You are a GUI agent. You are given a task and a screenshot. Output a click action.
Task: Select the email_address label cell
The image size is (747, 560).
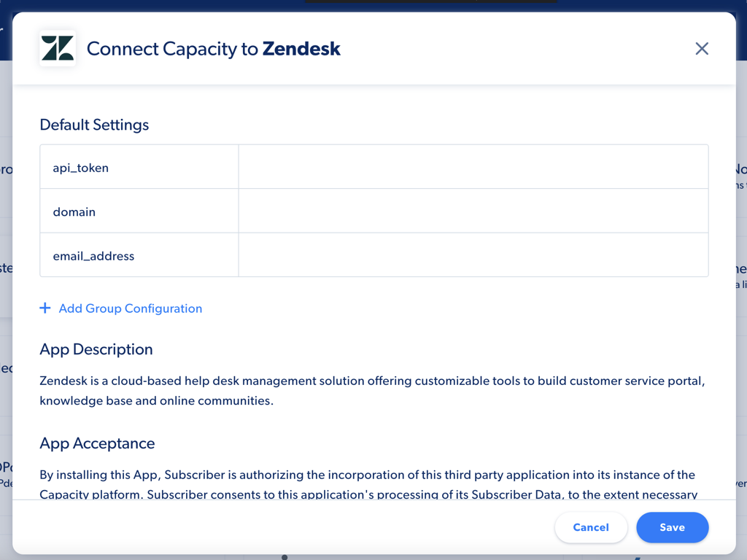(139, 255)
